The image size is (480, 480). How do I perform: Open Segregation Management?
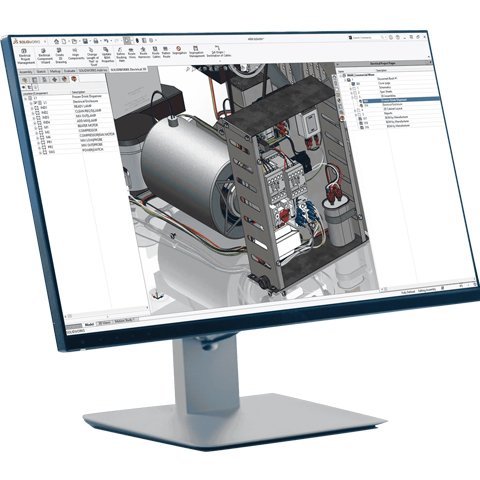(x=196, y=52)
